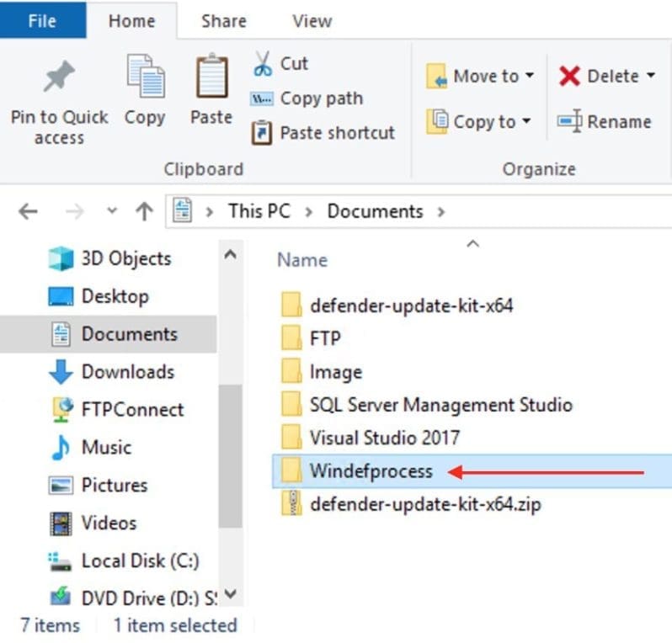Select the defender-update-kit-x64.zip file

point(425,505)
